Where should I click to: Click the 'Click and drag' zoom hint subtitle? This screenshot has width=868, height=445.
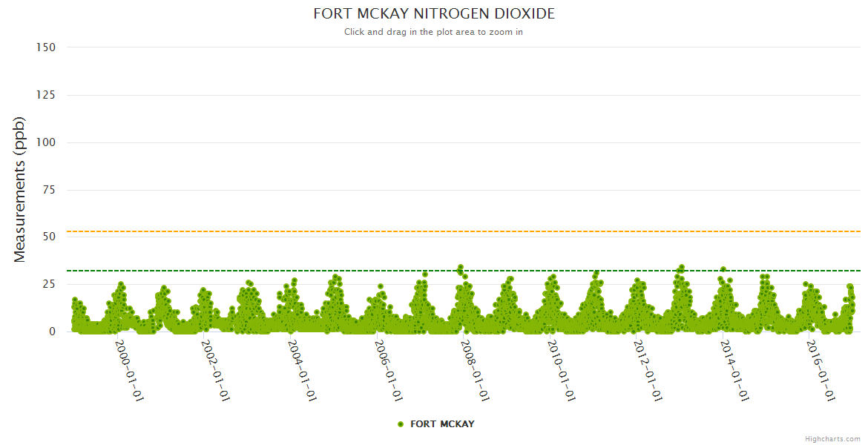point(434,32)
